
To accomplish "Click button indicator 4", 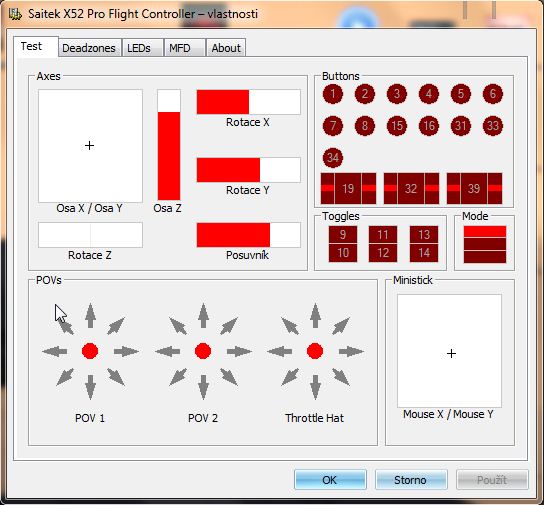I will point(429,94).
